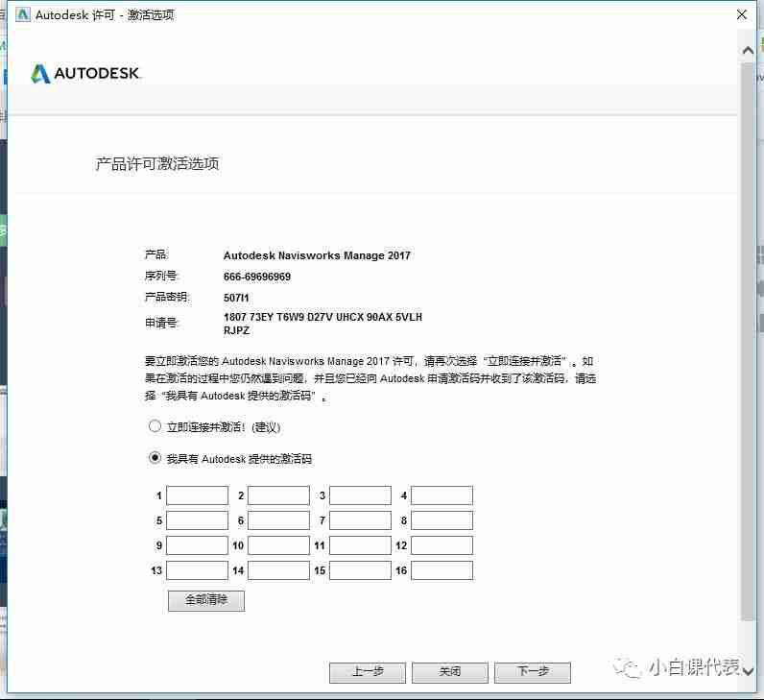Click activation code field 5

pyautogui.click(x=198, y=520)
